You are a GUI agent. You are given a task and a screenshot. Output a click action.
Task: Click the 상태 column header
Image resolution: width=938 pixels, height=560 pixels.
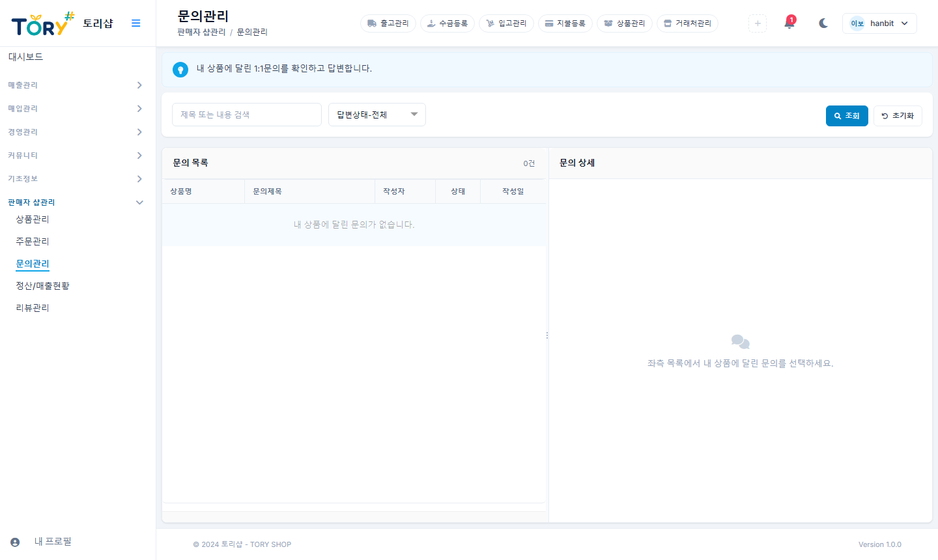[458, 191]
